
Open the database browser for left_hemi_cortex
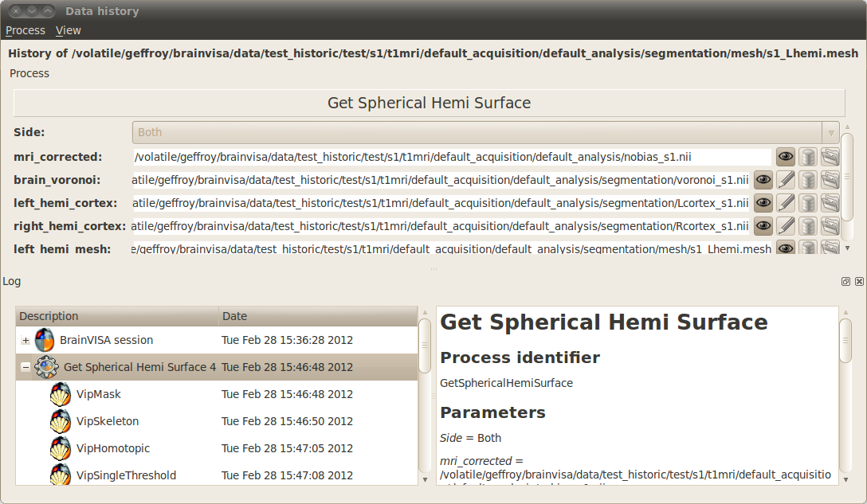pyautogui.click(x=807, y=203)
